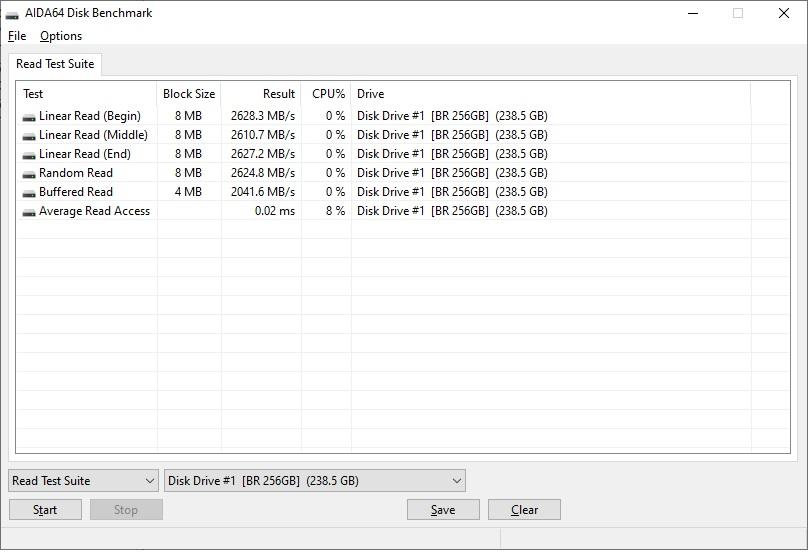
Task: Click the drive icon beside Buffered Read
Action: [29, 193]
